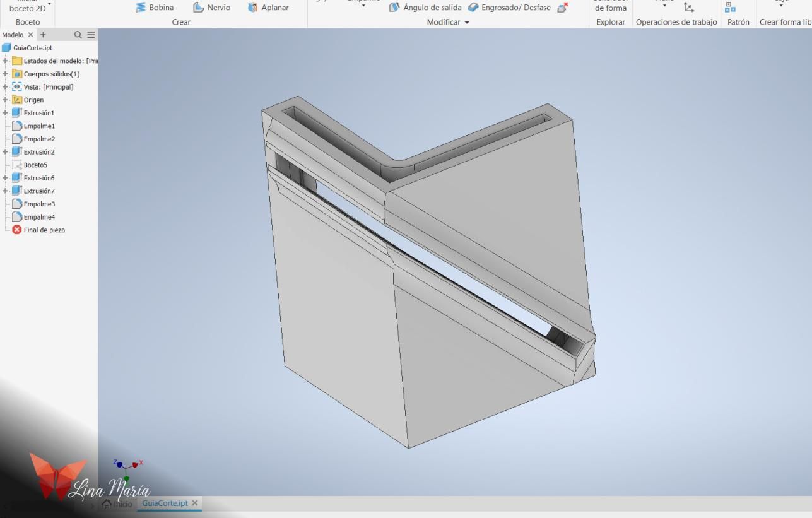Select 'Cuerpos sólidos(1)' label
Screen dimensions: 812x518
52,74
